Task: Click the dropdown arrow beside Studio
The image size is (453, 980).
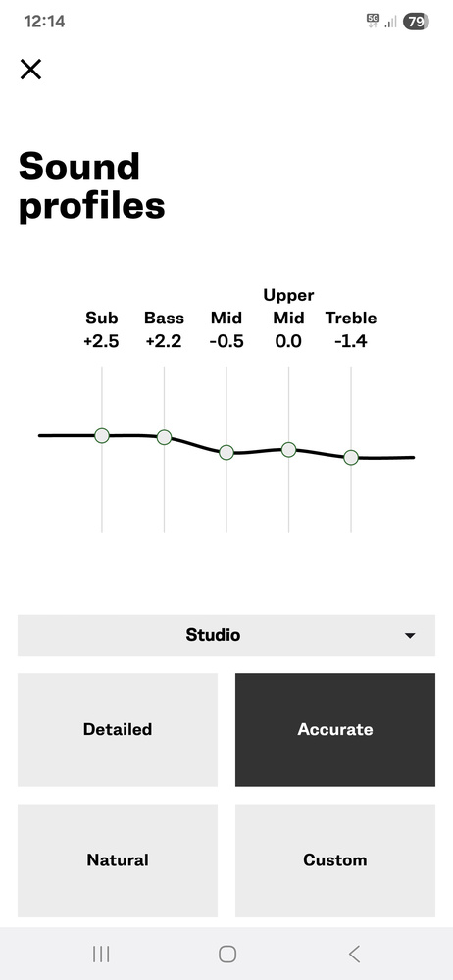Action: [410, 636]
